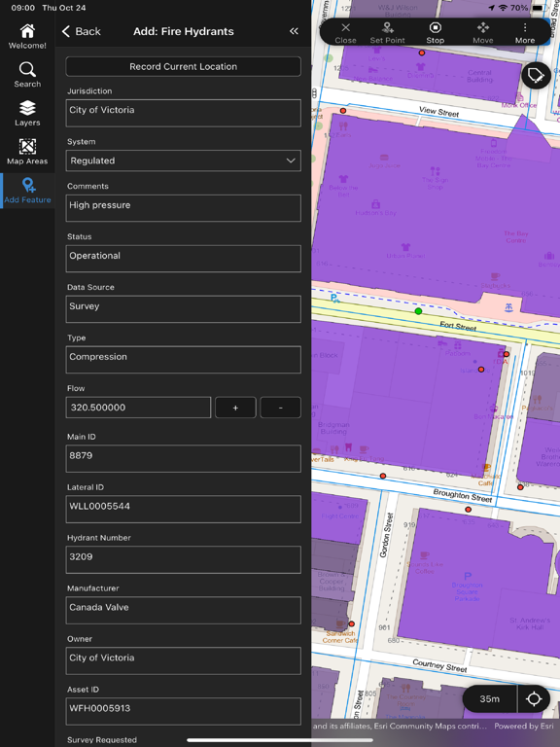Edit the Type field showing Compression
560x747 pixels.
click(x=184, y=360)
